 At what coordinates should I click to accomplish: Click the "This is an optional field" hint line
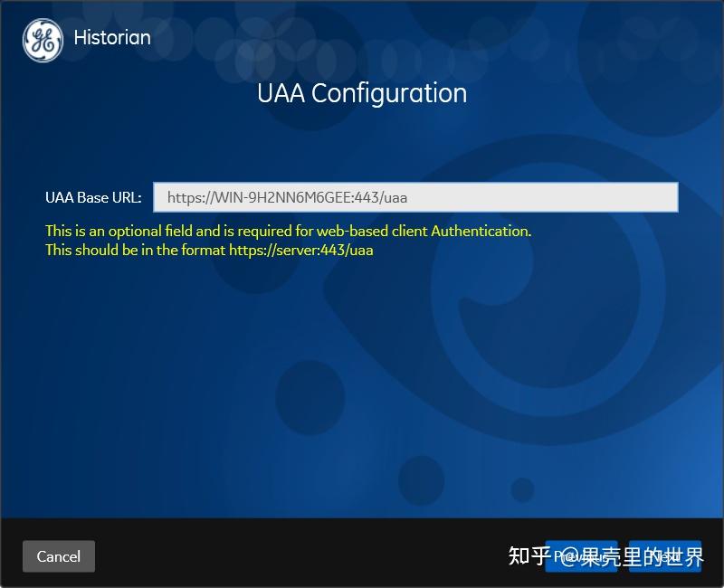289,231
